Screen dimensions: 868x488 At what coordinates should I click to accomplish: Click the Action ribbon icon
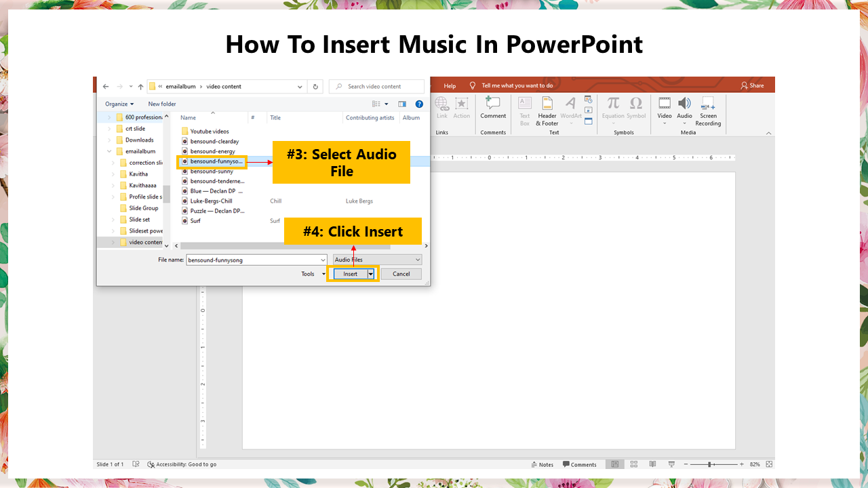[x=462, y=108]
